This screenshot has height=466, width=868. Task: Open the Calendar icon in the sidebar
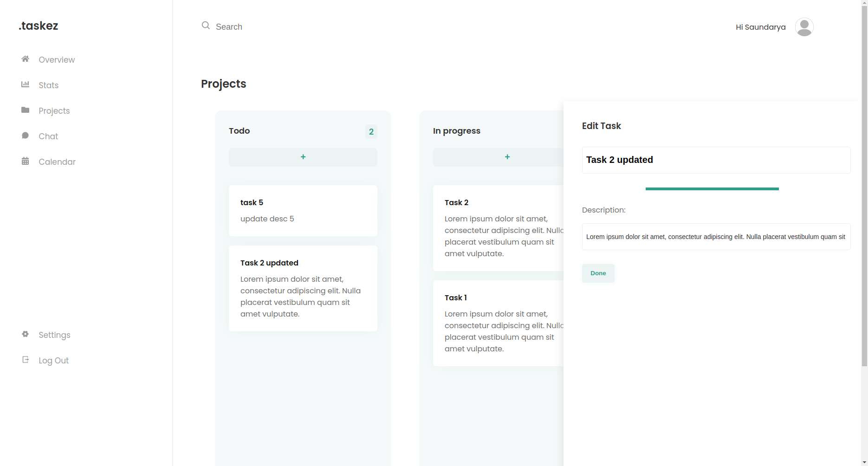click(x=25, y=161)
